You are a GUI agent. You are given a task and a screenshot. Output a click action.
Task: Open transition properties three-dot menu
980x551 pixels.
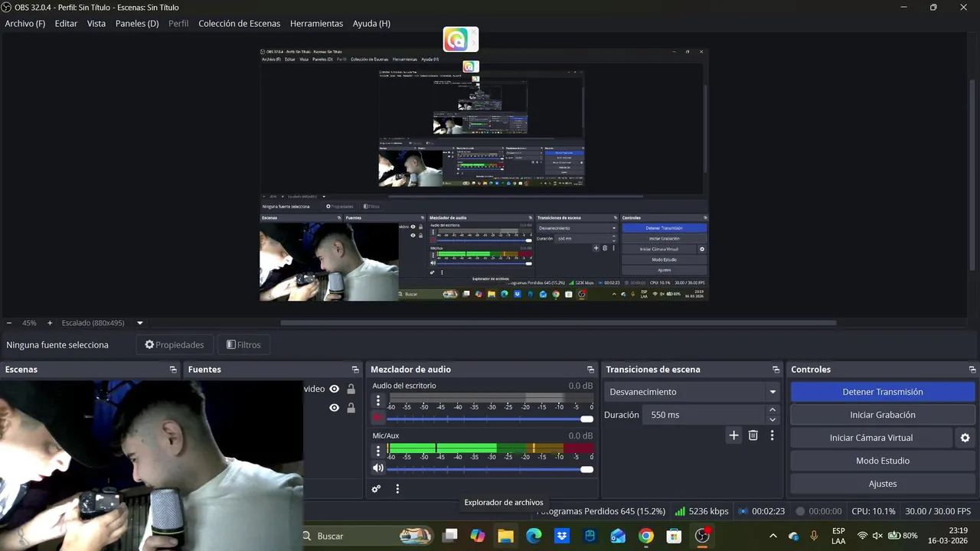[772, 435]
